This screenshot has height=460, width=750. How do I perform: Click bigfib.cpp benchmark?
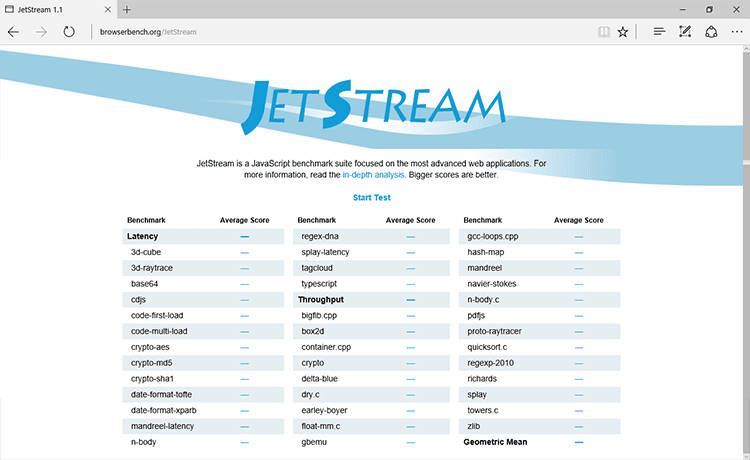pos(319,316)
